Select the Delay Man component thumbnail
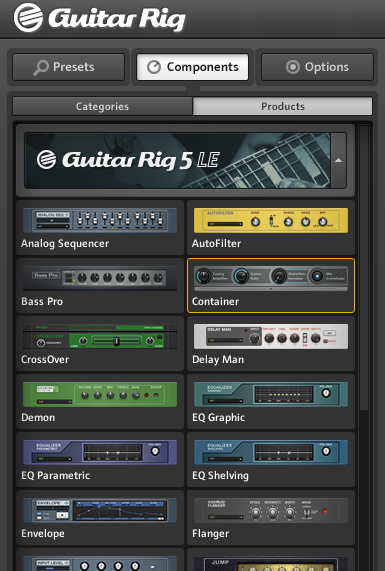Viewport: 385px width, 571px height. (271, 336)
